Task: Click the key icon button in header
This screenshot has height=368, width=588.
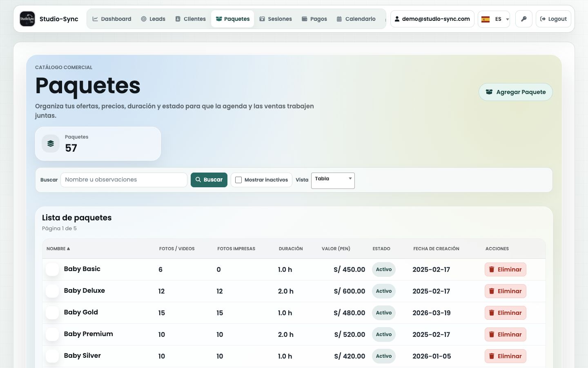Action: click(524, 19)
